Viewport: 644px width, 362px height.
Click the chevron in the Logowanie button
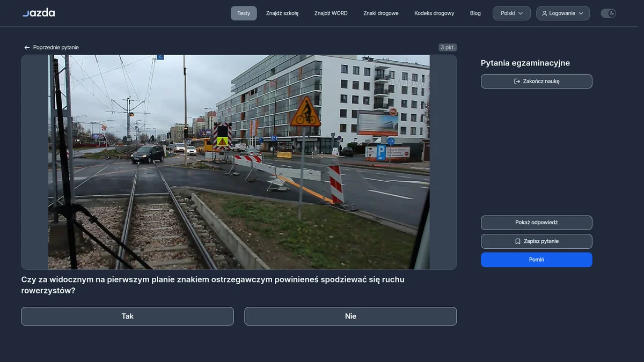click(581, 13)
